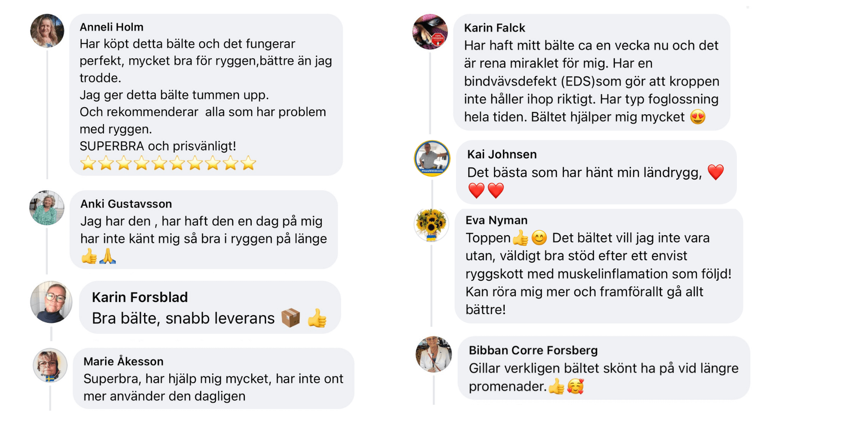
Task: Click the Karin Falck commenter name
Action: point(494,28)
